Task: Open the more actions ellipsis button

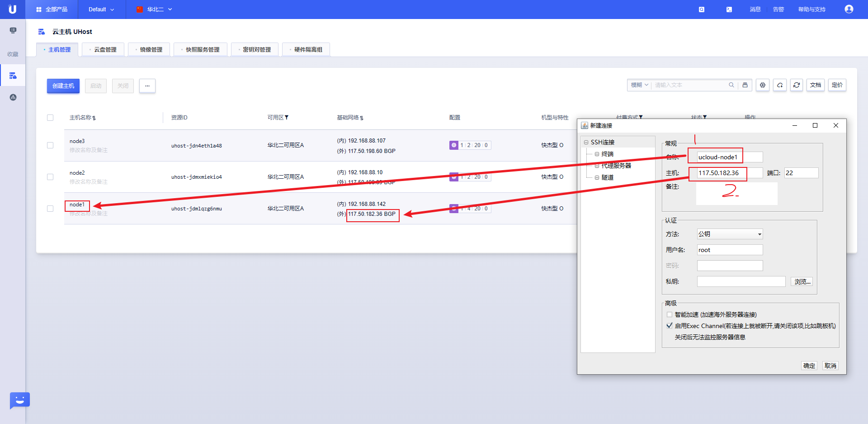Action: point(147,86)
